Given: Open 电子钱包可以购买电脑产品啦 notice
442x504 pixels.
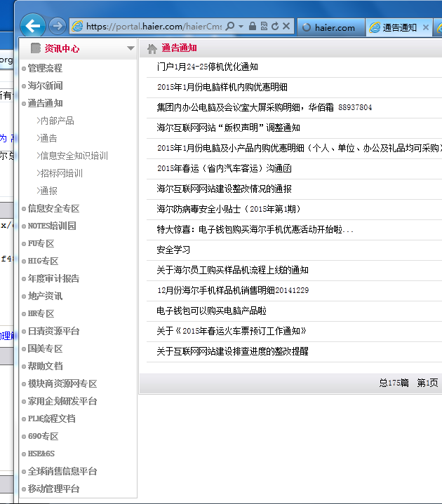Looking at the screenshot, I should click(x=211, y=311).
